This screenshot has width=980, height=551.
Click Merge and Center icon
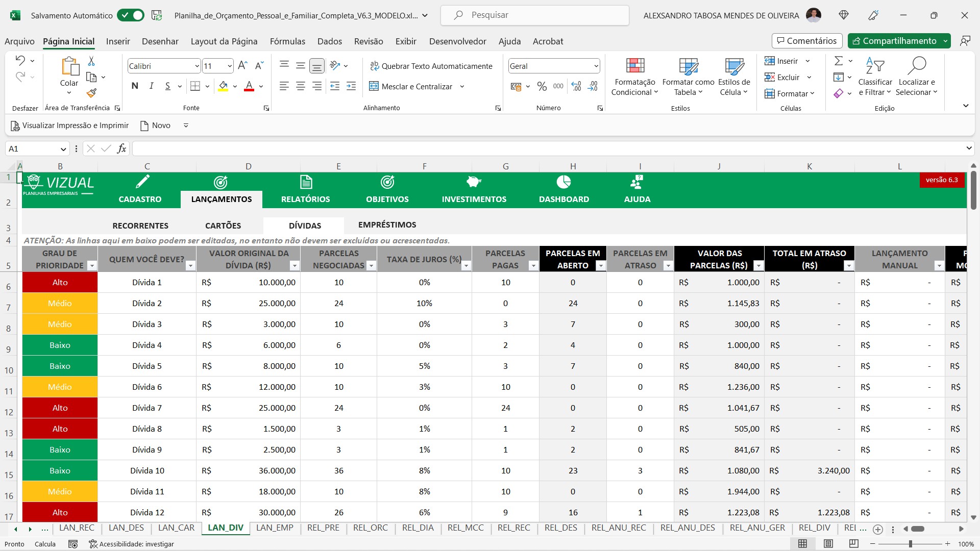point(374,87)
